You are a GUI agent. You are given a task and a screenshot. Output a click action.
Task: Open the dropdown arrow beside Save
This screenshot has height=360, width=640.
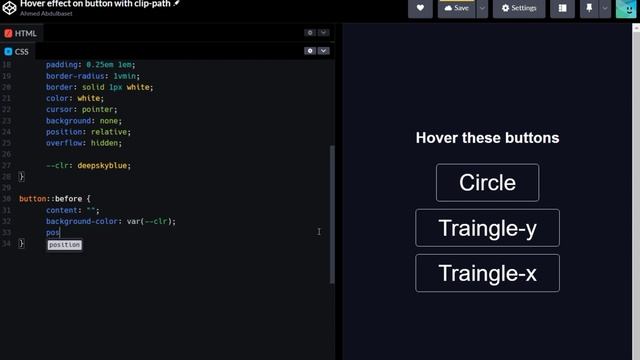[482, 8]
